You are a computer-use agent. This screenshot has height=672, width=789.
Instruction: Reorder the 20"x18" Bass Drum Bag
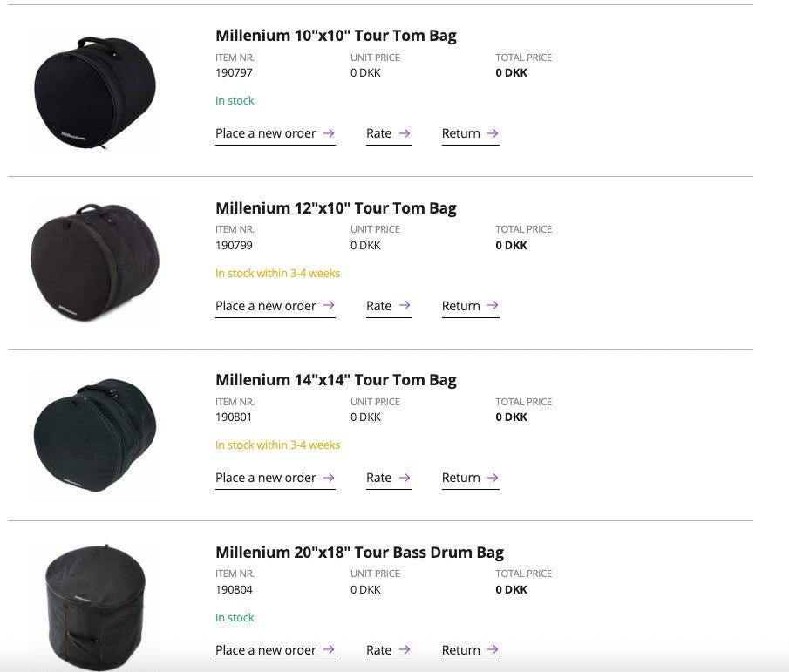click(x=275, y=650)
